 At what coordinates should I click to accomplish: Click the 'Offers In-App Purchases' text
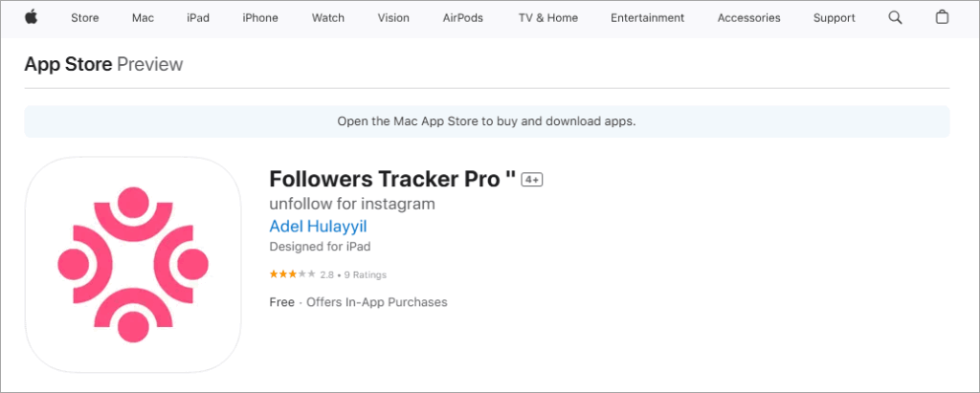[x=377, y=302]
